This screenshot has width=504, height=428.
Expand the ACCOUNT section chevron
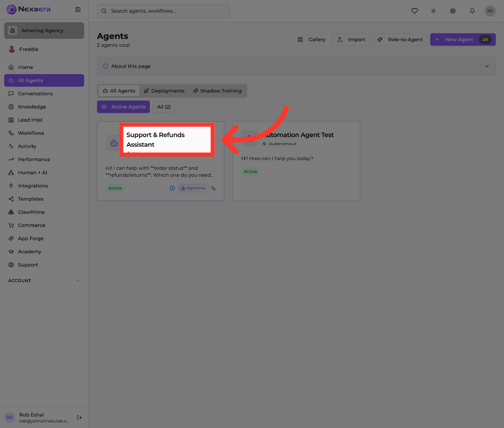click(x=78, y=281)
